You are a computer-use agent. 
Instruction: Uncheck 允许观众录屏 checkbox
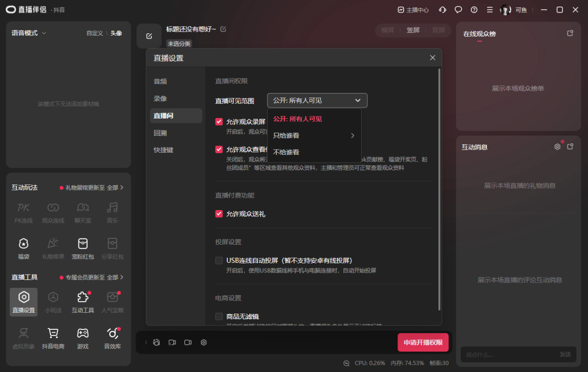(219, 121)
